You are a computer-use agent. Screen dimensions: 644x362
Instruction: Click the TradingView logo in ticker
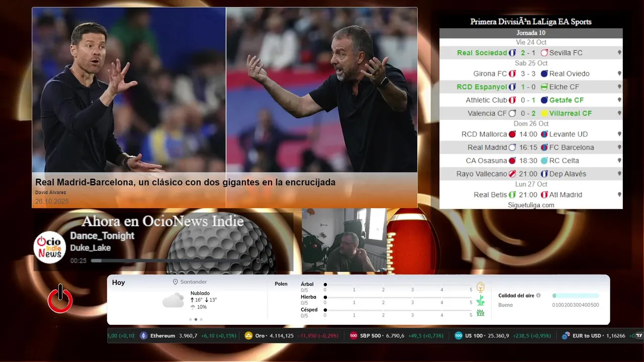click(x=639, y=335)
